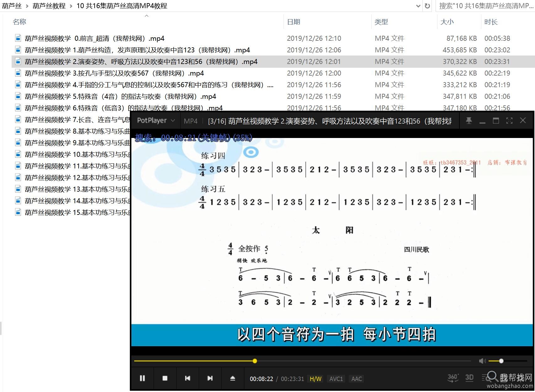Sort files by 类型 column
This screenshot has width=535, height=392.
381,22
